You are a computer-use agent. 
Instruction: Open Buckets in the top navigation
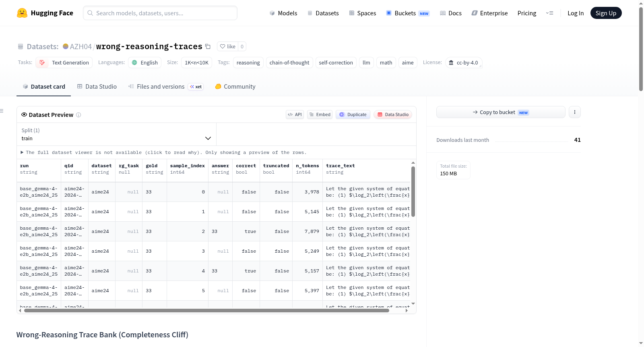tap(408, 13)
